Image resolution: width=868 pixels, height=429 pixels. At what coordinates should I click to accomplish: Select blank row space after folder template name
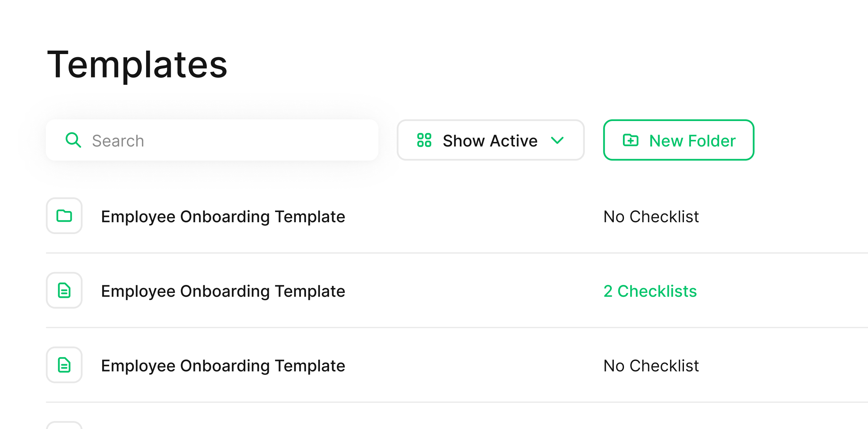coord(471,217)
